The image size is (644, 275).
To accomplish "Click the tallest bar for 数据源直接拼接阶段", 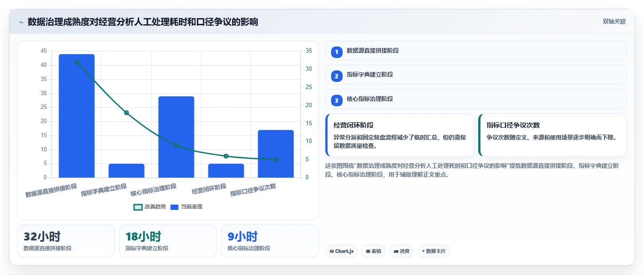I will pyautogui.click(x=77, y=116).
